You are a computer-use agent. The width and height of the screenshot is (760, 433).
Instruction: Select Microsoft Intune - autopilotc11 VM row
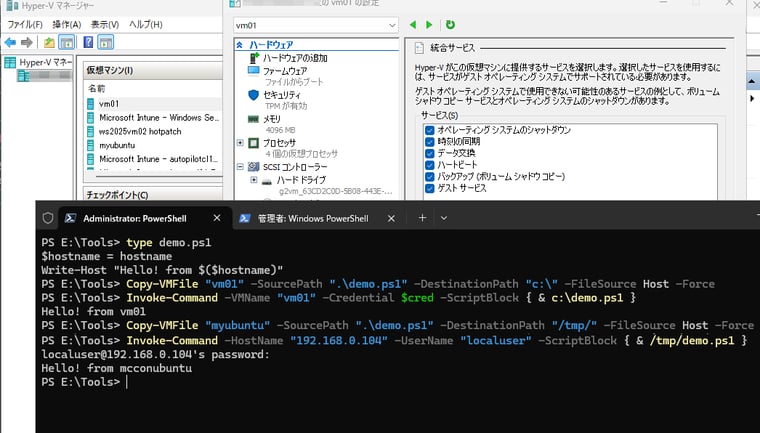153,159
